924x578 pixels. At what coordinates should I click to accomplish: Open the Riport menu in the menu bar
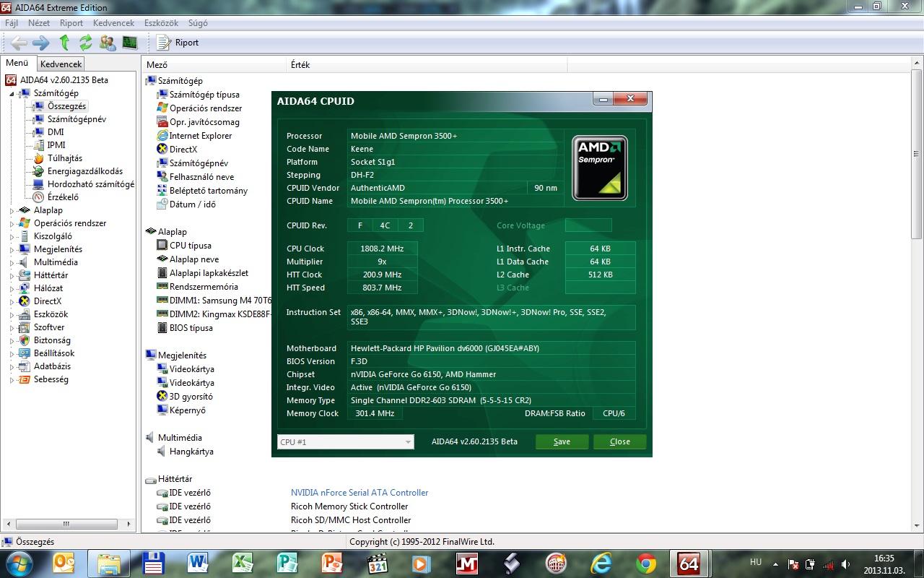(x=71, y=23)
